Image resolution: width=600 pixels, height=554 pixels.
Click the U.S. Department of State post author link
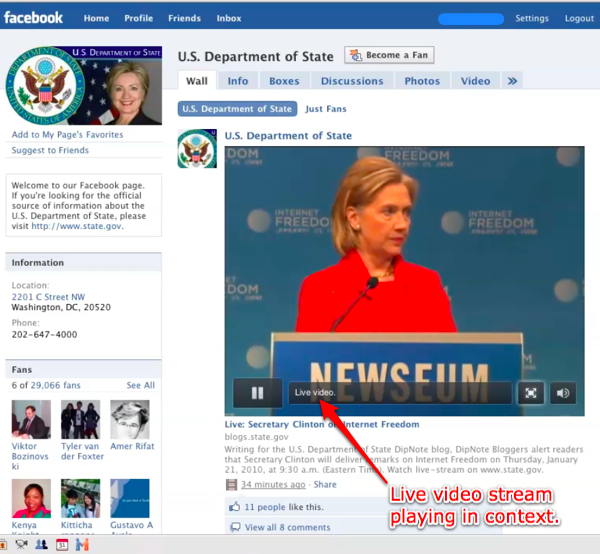coord(288,135)
